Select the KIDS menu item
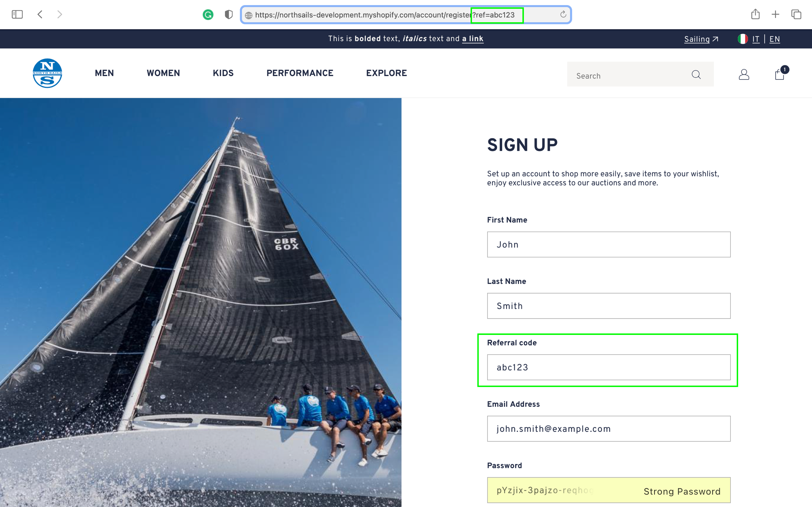Screen dimensions: 812x507 223,73
